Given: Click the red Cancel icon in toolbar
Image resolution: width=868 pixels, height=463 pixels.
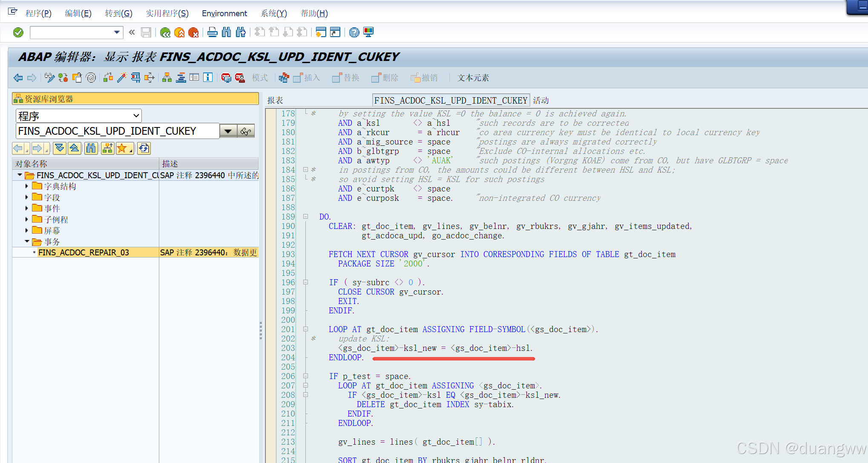Looking at the screenshot, I should [x=193, y=32].
